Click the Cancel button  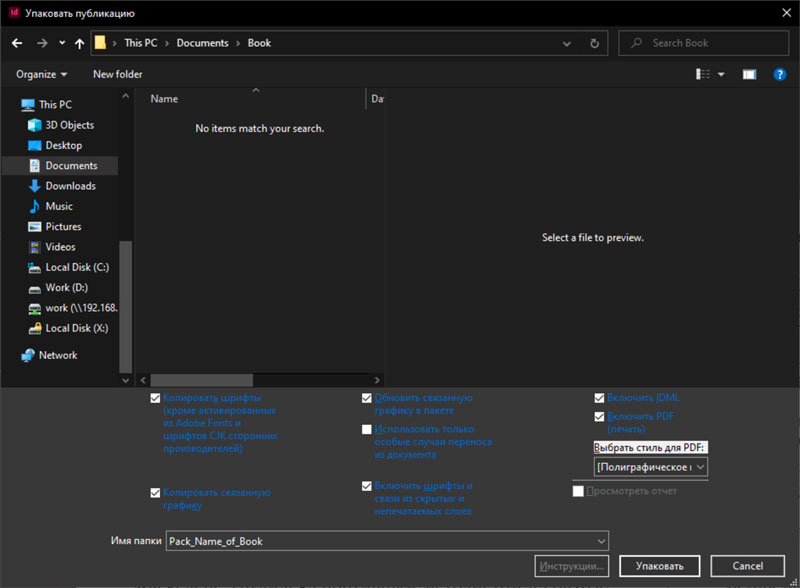[747, 566]
